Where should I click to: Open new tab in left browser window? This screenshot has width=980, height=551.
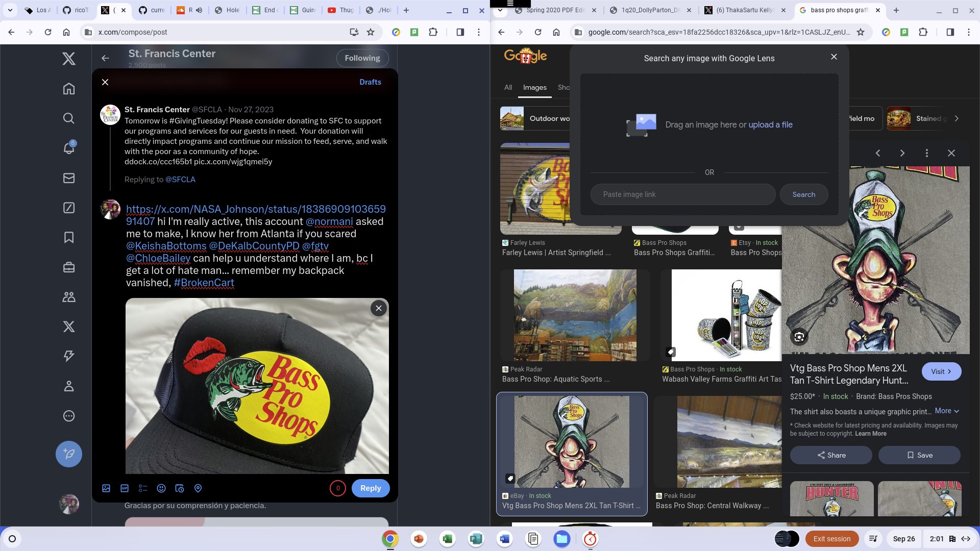tap(406, 10)
